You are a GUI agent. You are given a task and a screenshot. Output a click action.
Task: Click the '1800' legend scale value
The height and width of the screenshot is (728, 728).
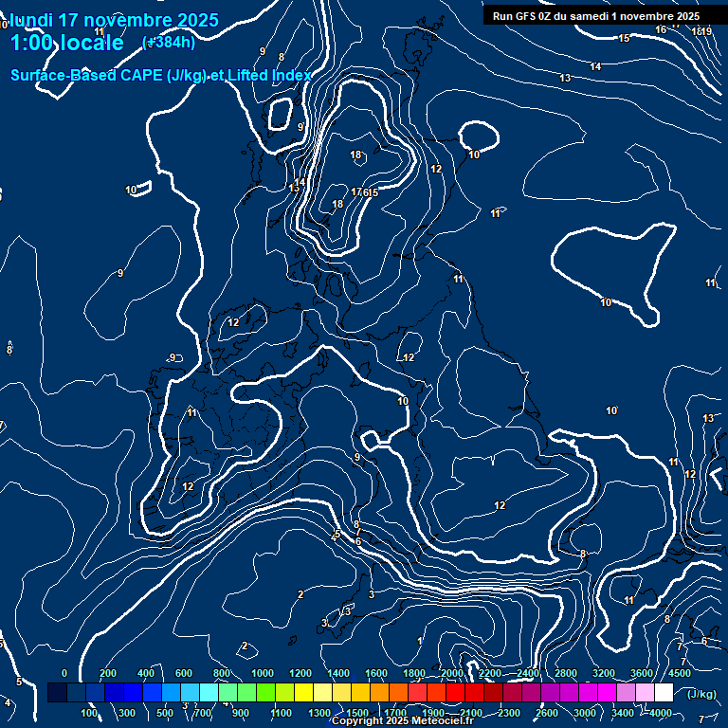coord(414,673)
